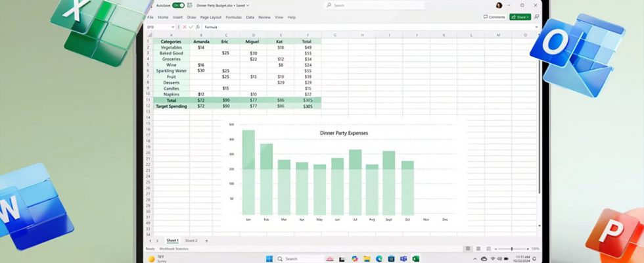
Task: Select the Amanda column header cell
Action: (201, 41)
